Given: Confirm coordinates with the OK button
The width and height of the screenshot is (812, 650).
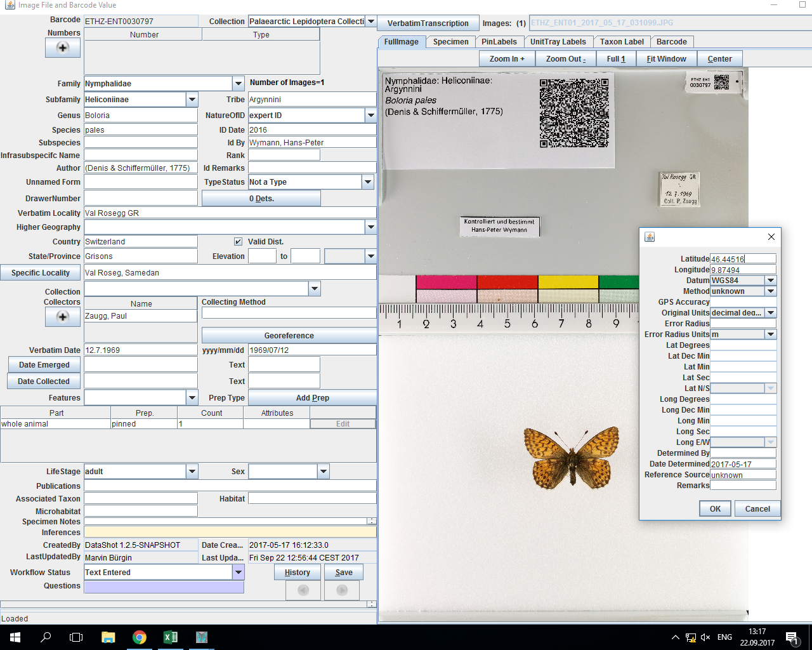Looking at the screenshot, I should [715, 508].
